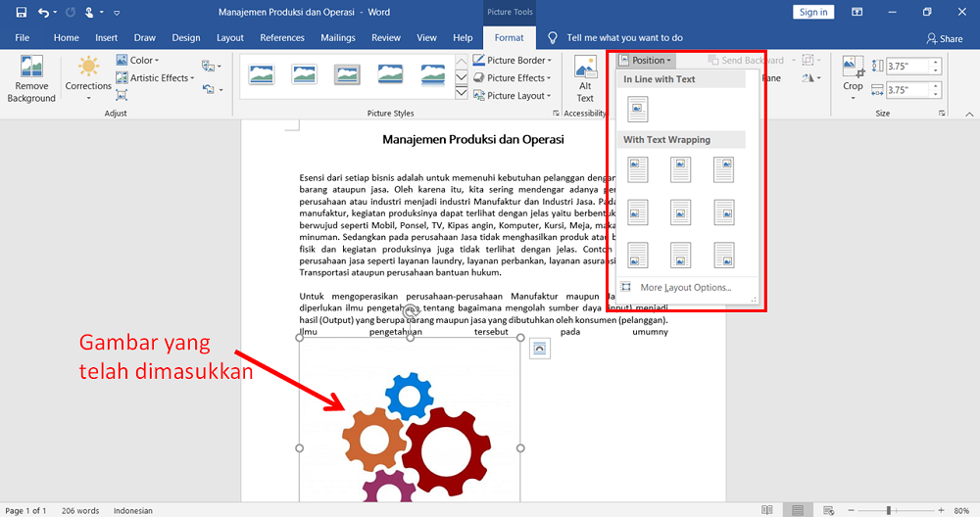This screenshot has width=980, height=517.
Task: Click the Remove Background button
Action: (31, 79)
